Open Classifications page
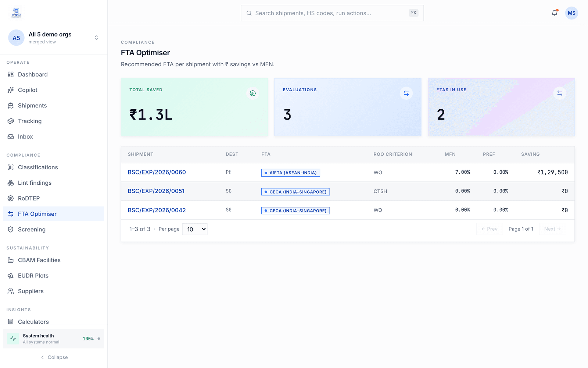This screenshot has width=588, height=368. pos(54,167)
